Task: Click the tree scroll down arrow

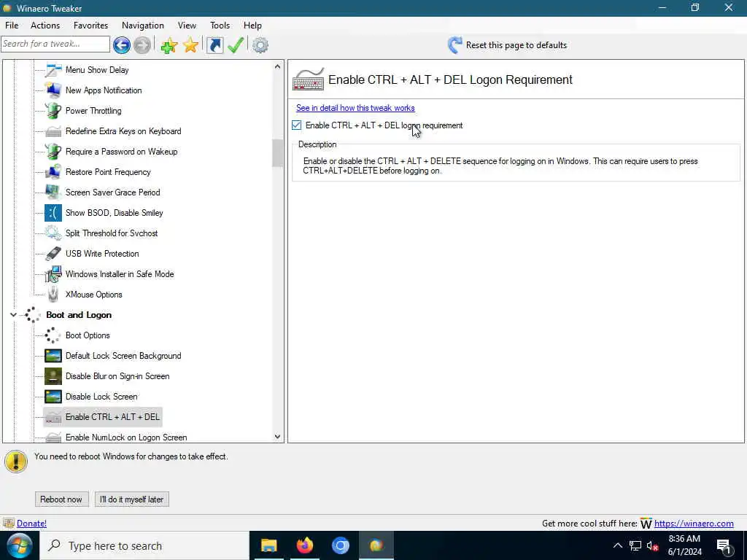Action: 278,437
